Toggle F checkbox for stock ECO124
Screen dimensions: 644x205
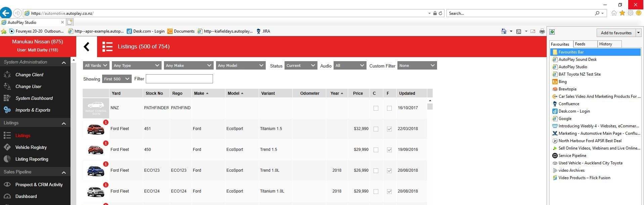coord(389,192)
